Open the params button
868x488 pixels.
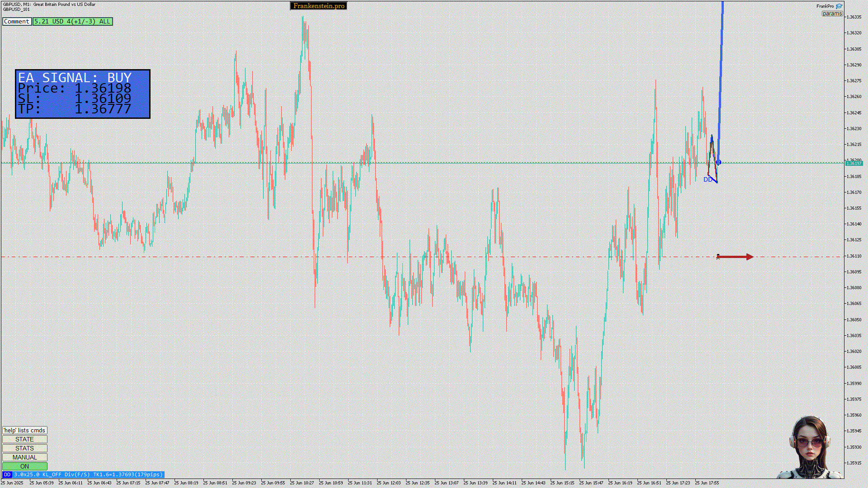click(832, 14)
